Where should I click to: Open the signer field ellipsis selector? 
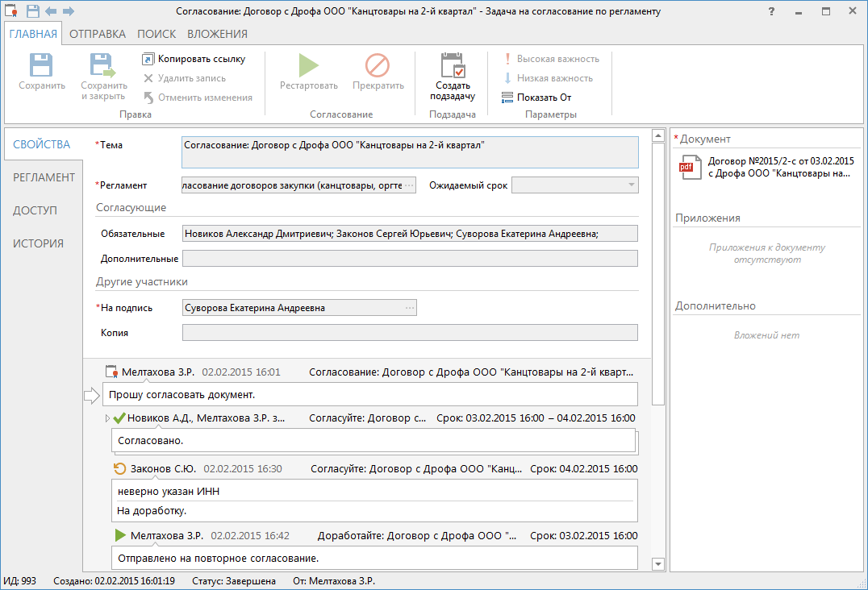pyautogui.click(x=409, y=308)
